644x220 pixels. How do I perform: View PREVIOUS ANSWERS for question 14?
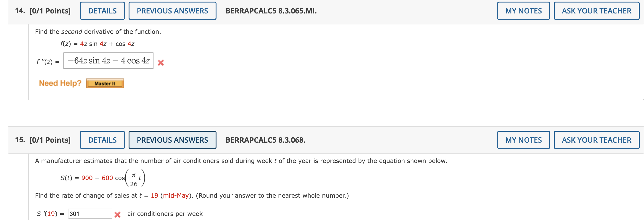pos(172,11)
